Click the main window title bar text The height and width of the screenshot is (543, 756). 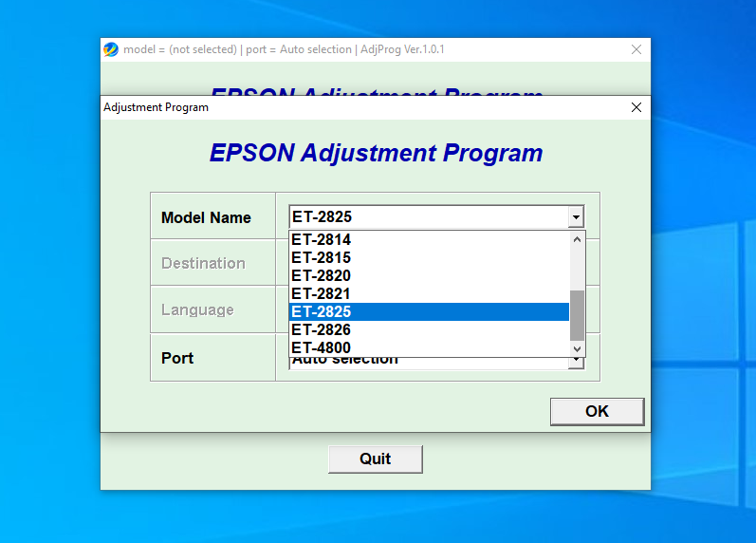(285, 49)
